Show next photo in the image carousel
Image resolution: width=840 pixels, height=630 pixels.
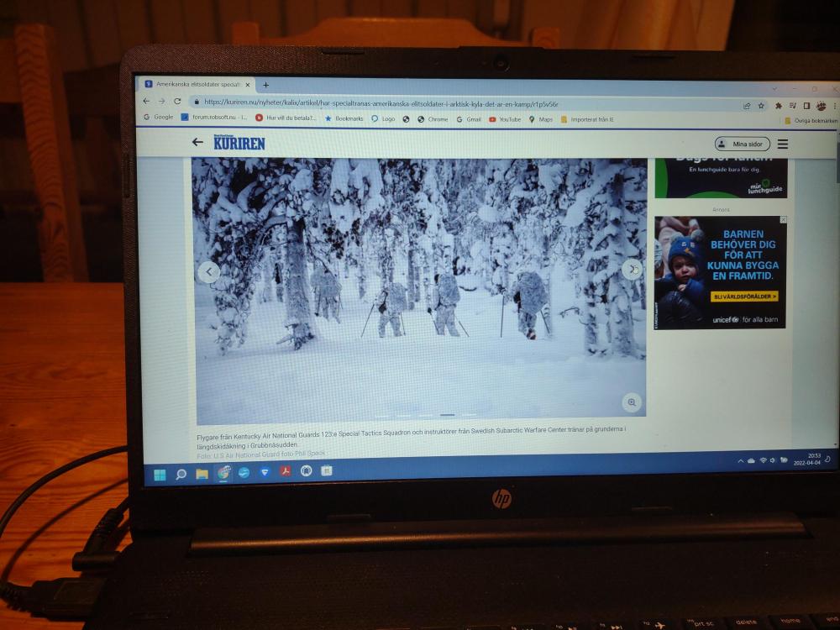(633, 269)
